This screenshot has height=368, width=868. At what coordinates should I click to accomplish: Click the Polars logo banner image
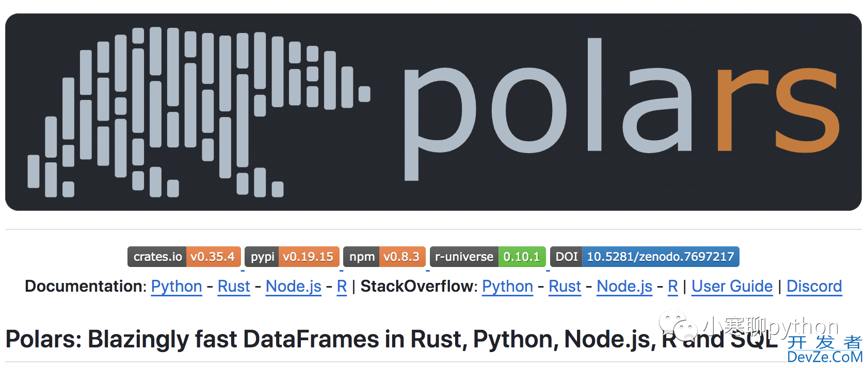click(x=433, y=112)
